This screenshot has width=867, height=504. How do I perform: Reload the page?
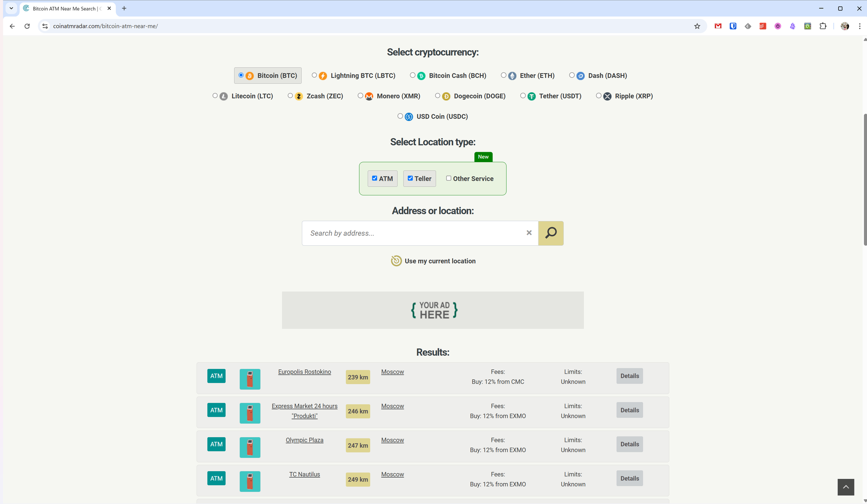click(x=27, y=26)
